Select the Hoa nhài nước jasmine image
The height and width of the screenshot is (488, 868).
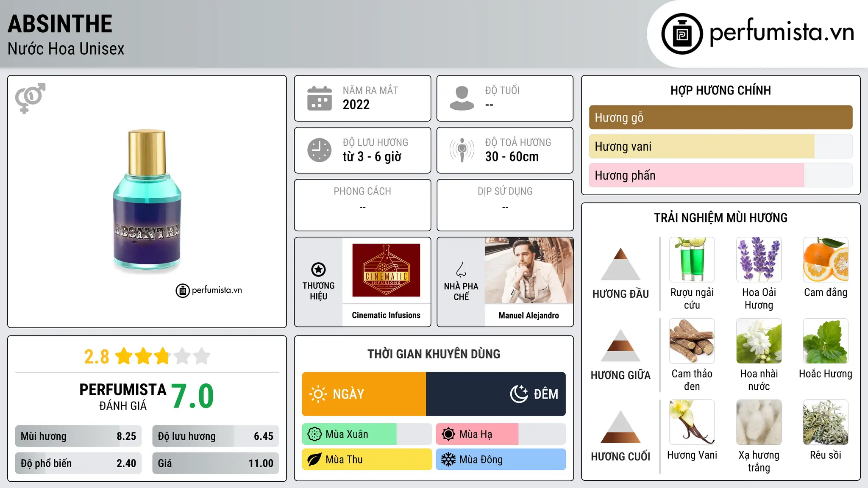coord(759,341)
